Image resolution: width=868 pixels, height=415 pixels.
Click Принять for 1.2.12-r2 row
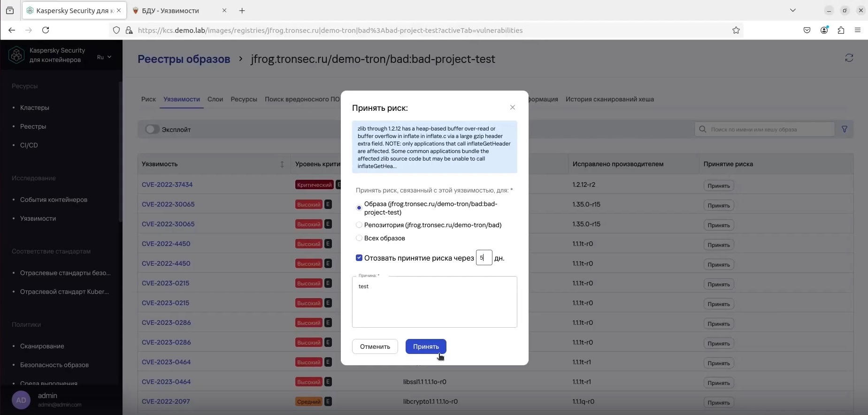[x=718, y=186]
